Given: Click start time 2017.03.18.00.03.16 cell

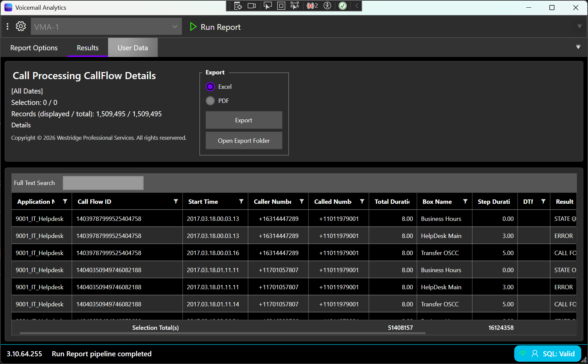Looking at the screenshot, I should click(215, 253).
